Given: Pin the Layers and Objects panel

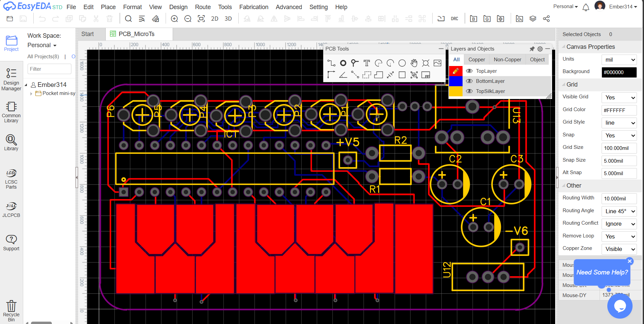Looking at the screenshot, I should pos(532,49).
